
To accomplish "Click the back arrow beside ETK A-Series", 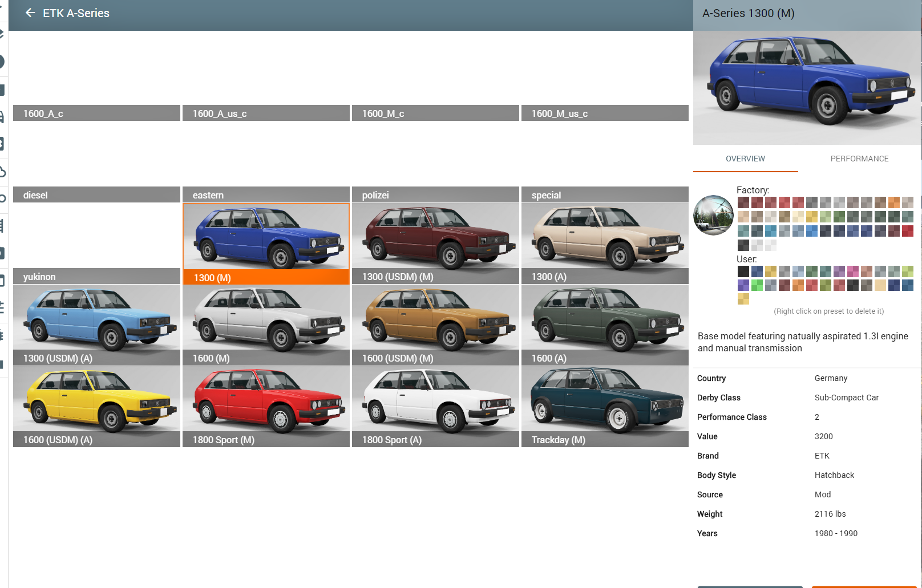I will [x=30, y=13].
